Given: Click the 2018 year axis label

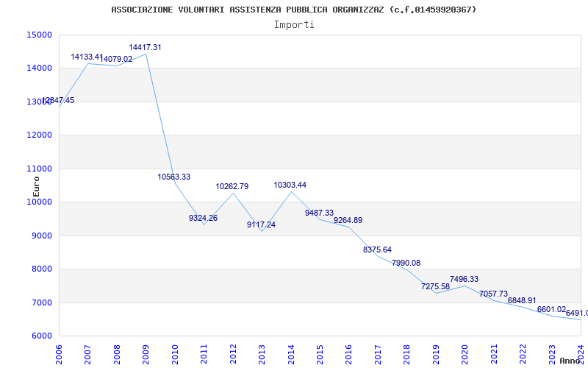Looking at the screenshot, I should coord(407,353).
